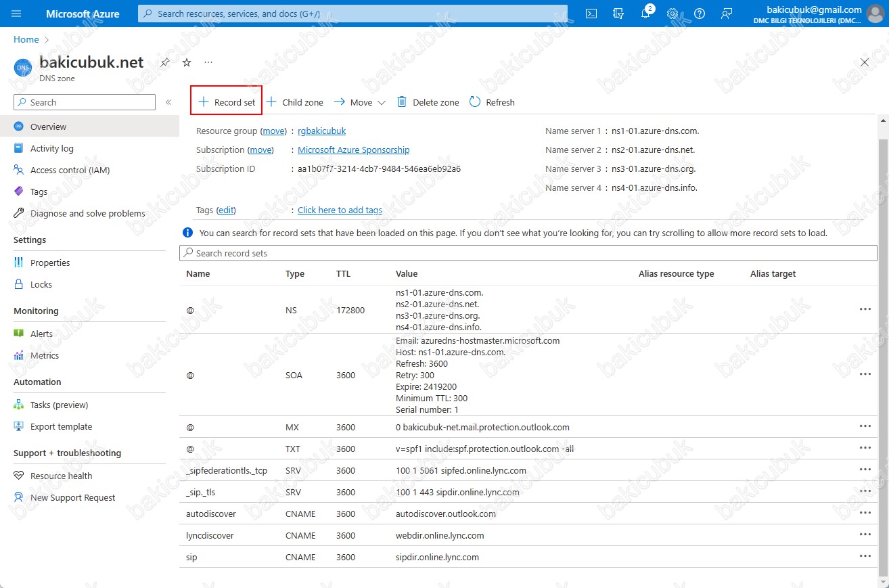Viewport: 889px width, 588px height.
Task: Click inside Search record sets field
Action: 528,253
